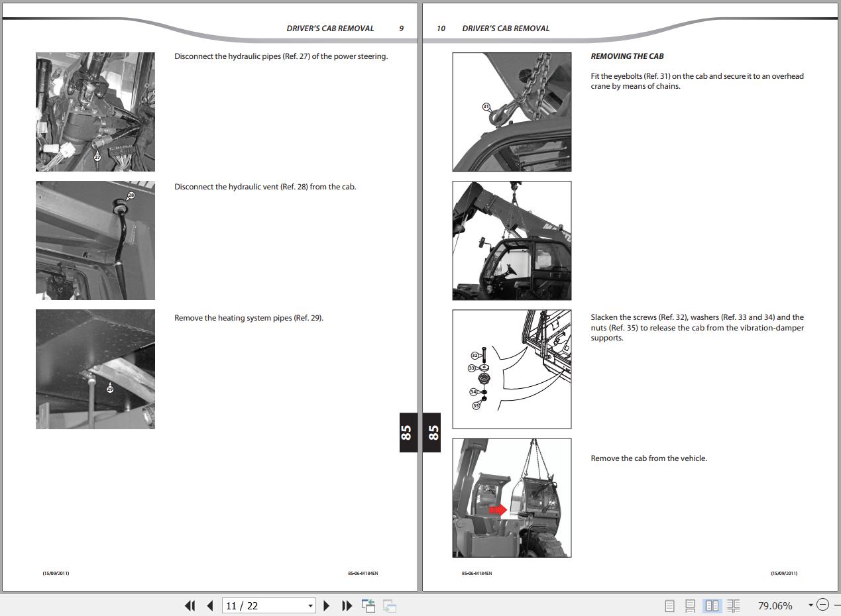The width and height of the screenshot is (841, 616).
Task: Open the page number dropdown arrow
Action: 310,605
